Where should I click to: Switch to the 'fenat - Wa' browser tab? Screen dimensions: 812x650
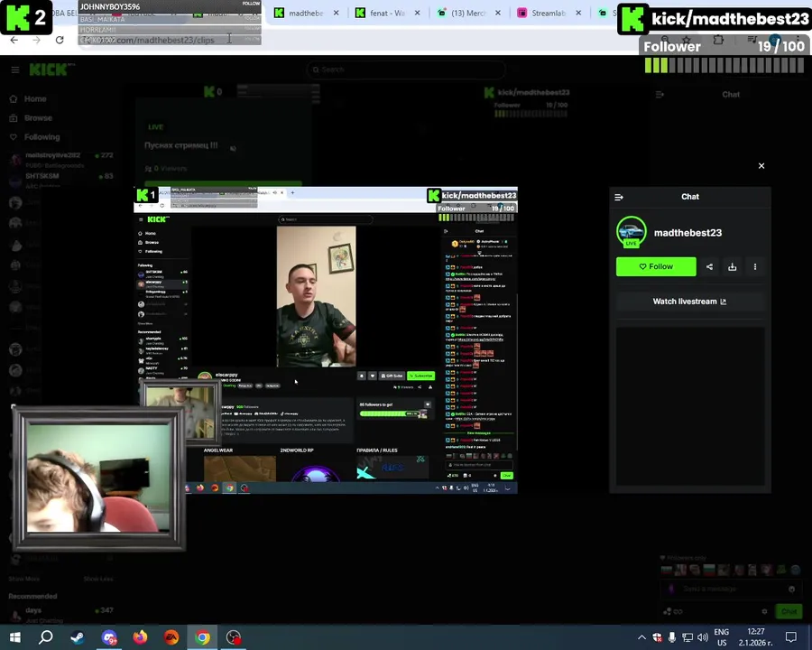pyautogui.click(x=387, y=13)
